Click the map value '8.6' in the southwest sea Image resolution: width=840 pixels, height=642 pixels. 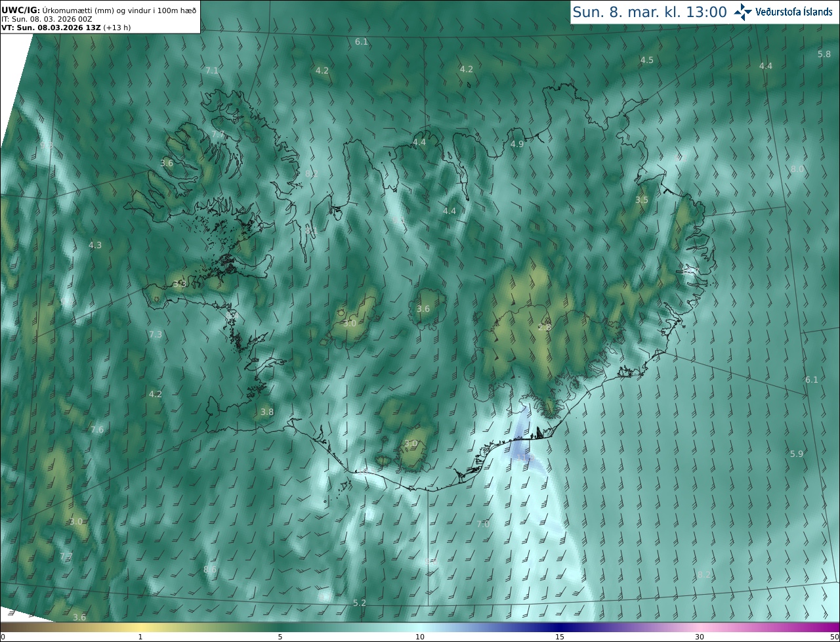[x=210, y=569]
